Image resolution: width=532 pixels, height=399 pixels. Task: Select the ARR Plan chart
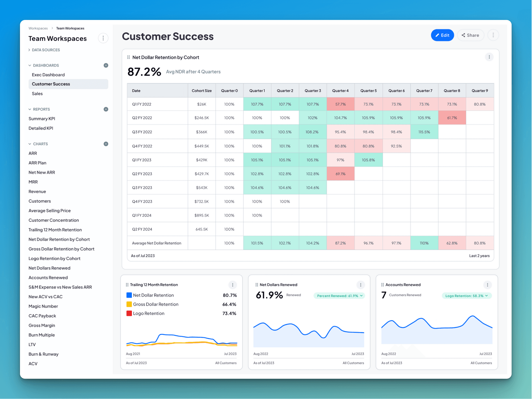tap(38, 163)
